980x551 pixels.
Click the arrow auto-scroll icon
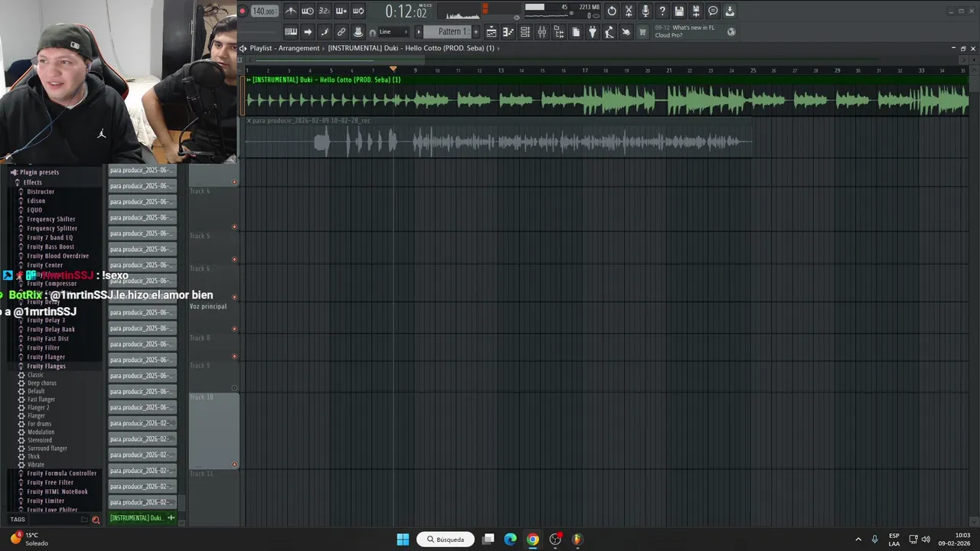pos(308,31)
